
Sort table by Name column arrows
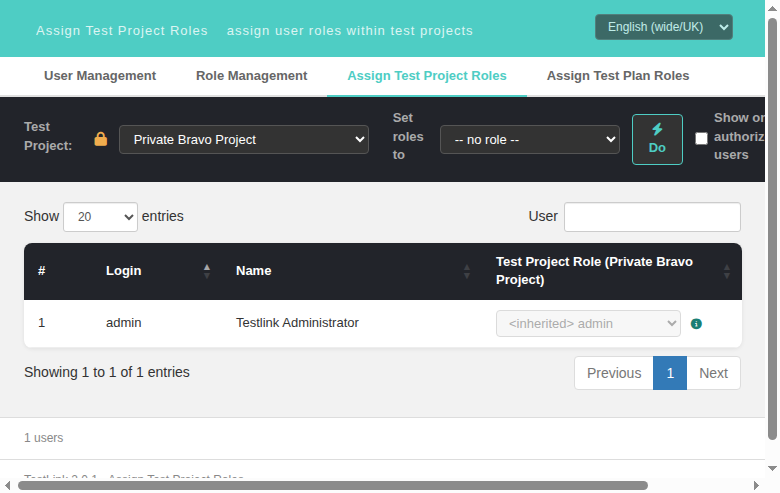[467, 271]
